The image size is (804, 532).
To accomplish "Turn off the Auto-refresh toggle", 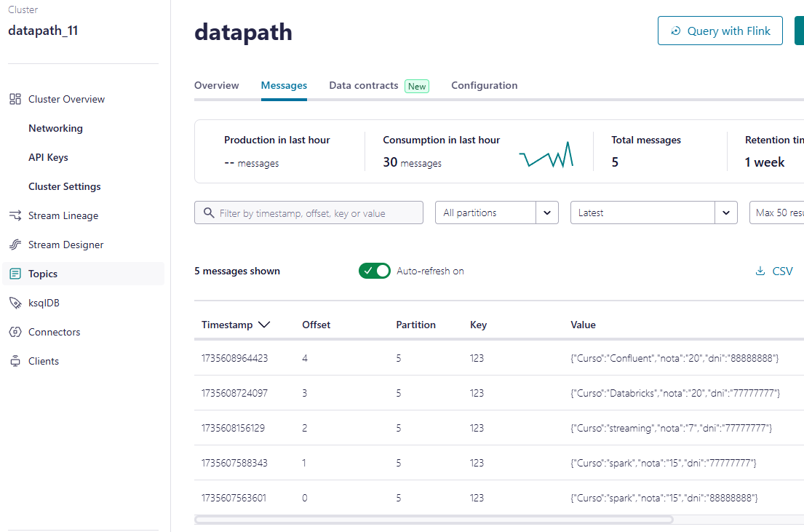I will coord(374,271).
